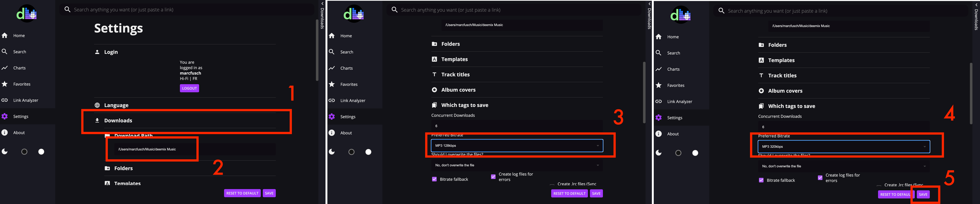This screenshot has width=980, height=204.
Task: Untick Bitrate fallback in the MP3 128kbps screenshot
Action: 434,179
